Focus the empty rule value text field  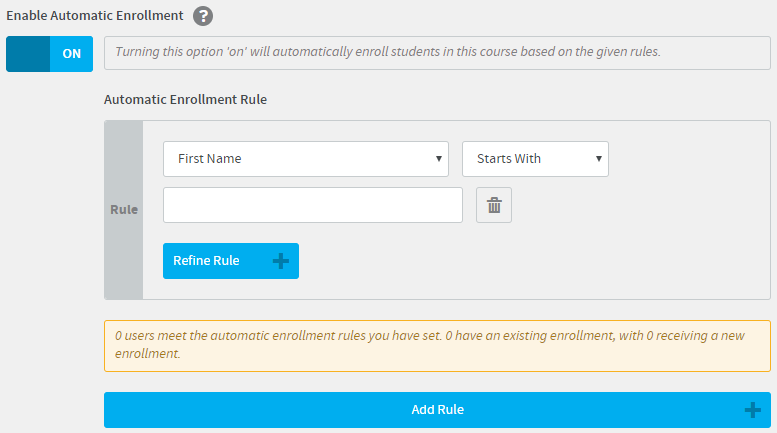coord(313,205)
